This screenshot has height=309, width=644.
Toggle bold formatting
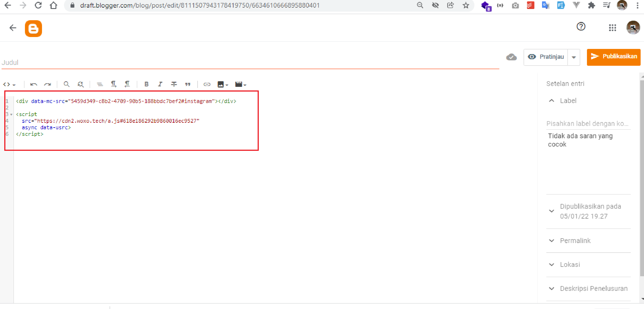pos(146,84)
